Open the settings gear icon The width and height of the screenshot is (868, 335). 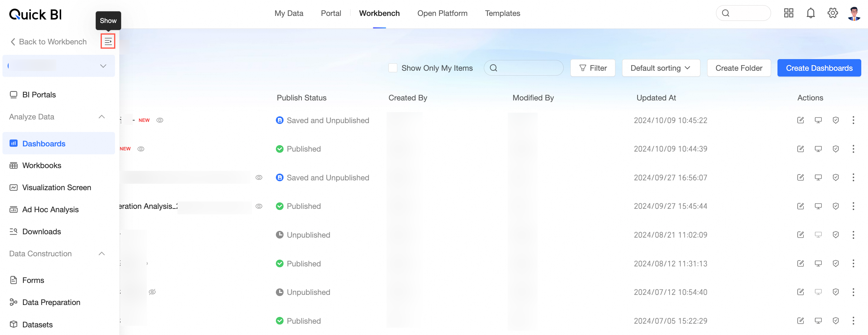point(832,13)
